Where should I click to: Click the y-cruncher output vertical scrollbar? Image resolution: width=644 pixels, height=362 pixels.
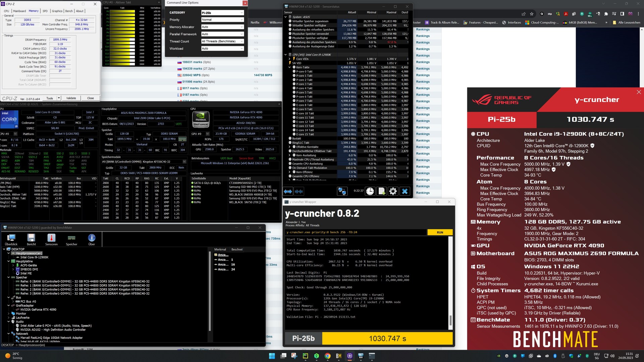click(x=450, y=282)
